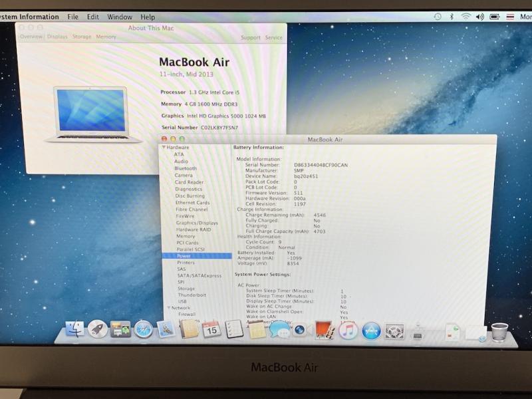Viewport: 532px width, 399px height.
Task: Select Ethernet Cards in the sidebar
Action: click(x=192, y=203)
